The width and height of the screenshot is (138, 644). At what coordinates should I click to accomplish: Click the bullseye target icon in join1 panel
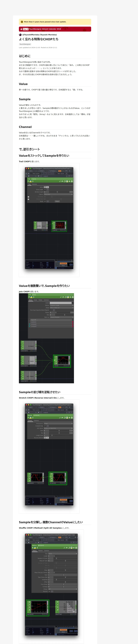[73, 297]
